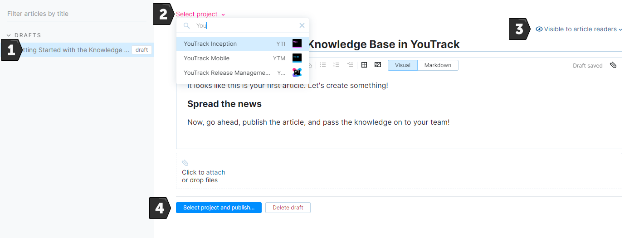Viewport: 644px width, 238px height.
Task: Insert a table
Action: click(x=364, y=65)
